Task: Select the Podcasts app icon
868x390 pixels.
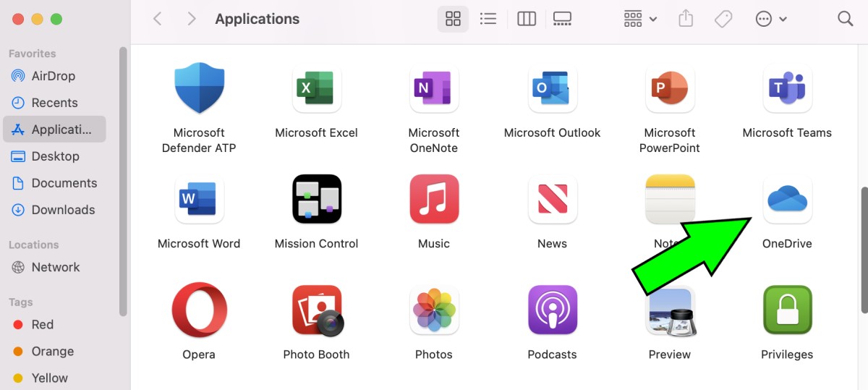Action: (x=552, y=310)
